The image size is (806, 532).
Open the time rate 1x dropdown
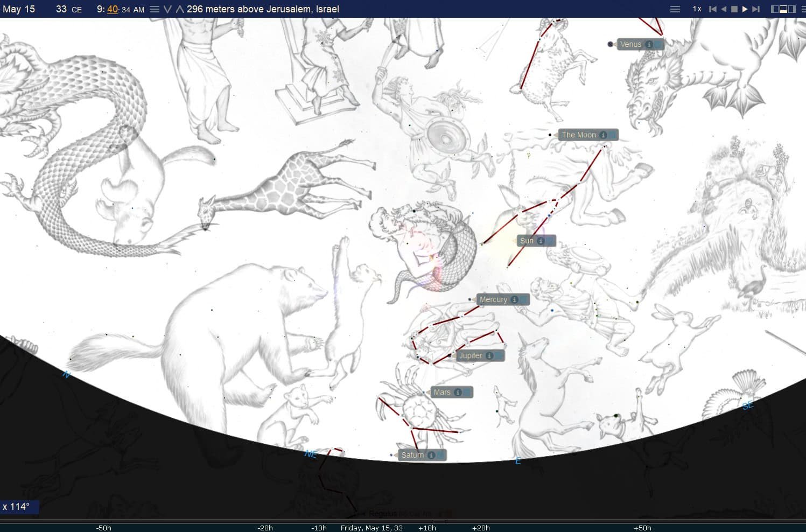697,9
